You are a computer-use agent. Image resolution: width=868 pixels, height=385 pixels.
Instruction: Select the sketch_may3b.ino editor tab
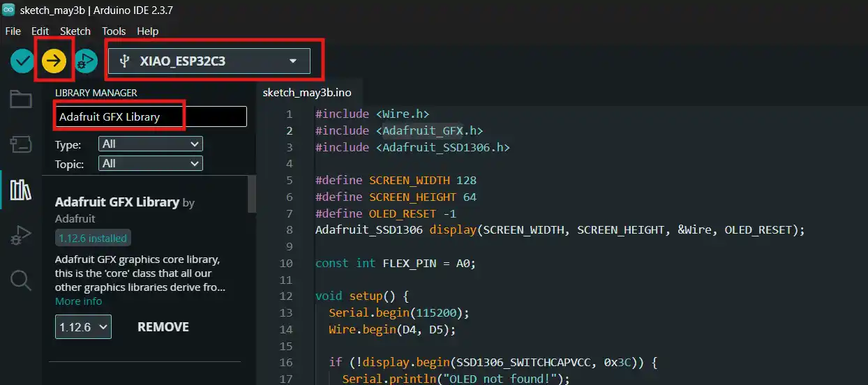pyautogui.click(x=307, y=92)
